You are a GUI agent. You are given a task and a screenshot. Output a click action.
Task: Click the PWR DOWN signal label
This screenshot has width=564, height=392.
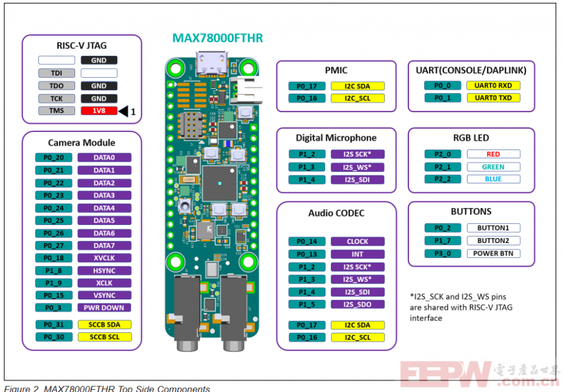104,308
